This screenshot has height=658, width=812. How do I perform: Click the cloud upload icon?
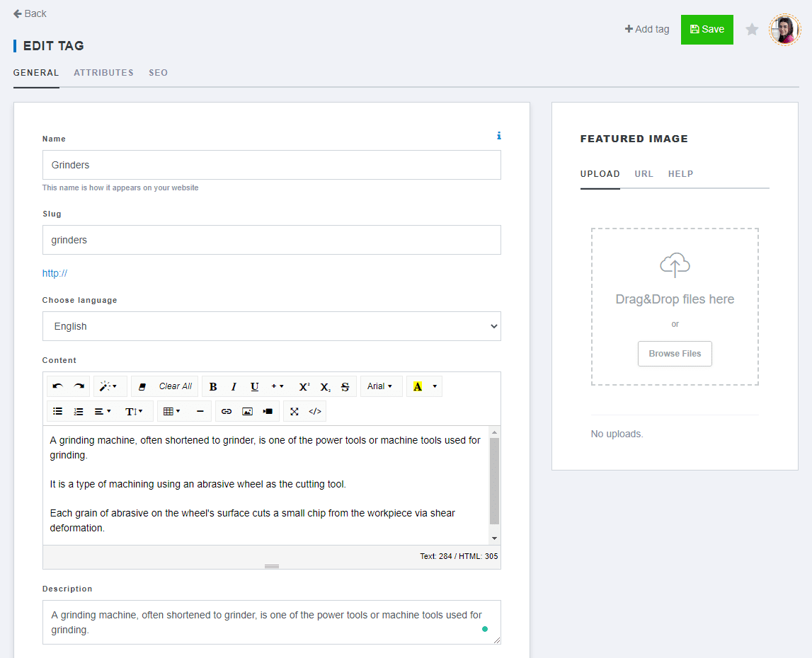click(675, 265)
